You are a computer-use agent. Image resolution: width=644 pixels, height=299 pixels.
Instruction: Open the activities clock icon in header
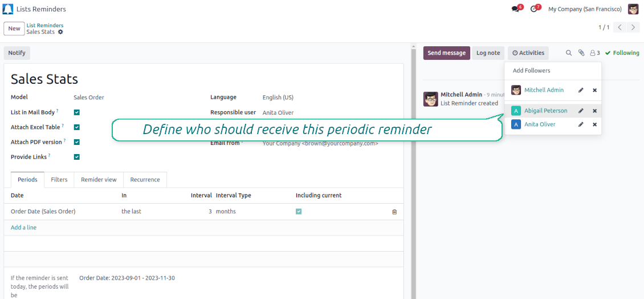tap(534, 9)
